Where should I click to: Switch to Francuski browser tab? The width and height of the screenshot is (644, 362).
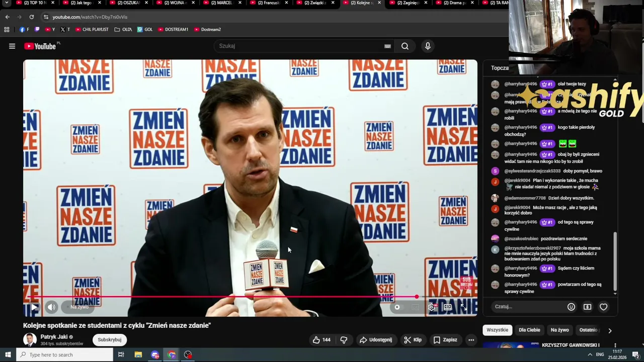click(269, 3)
